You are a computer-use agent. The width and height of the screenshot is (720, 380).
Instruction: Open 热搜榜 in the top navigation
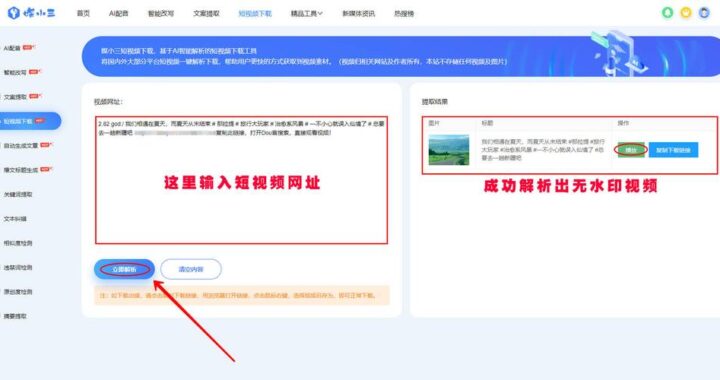point(404,14)
